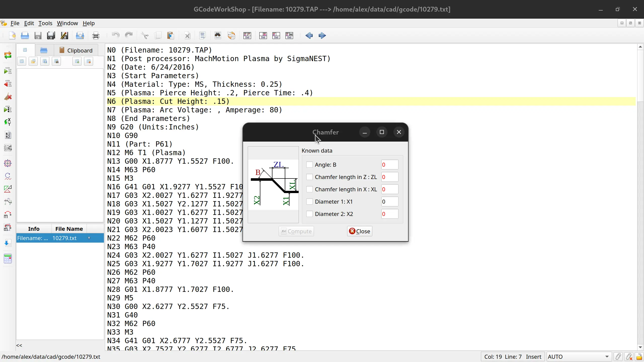The width and height of the screenshot is (644, 362).
Task: Click the Save As floppy-with-pencil icon
Action: point(64,35)
